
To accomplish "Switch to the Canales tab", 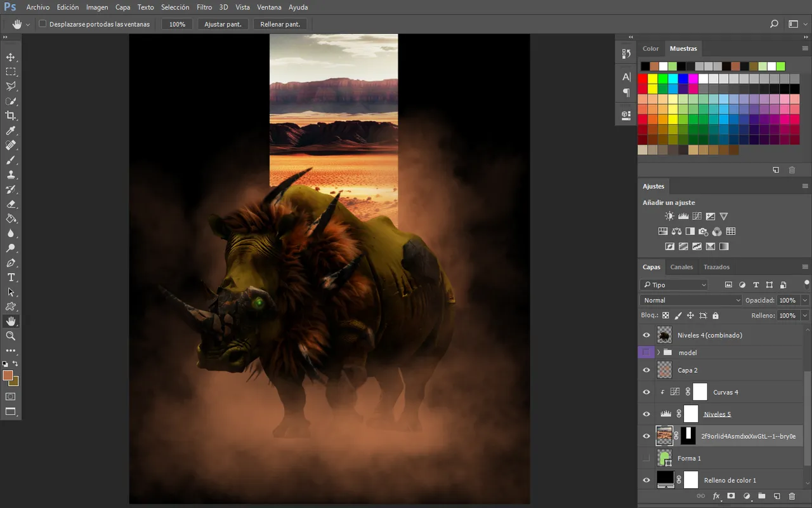I will 682,267.
